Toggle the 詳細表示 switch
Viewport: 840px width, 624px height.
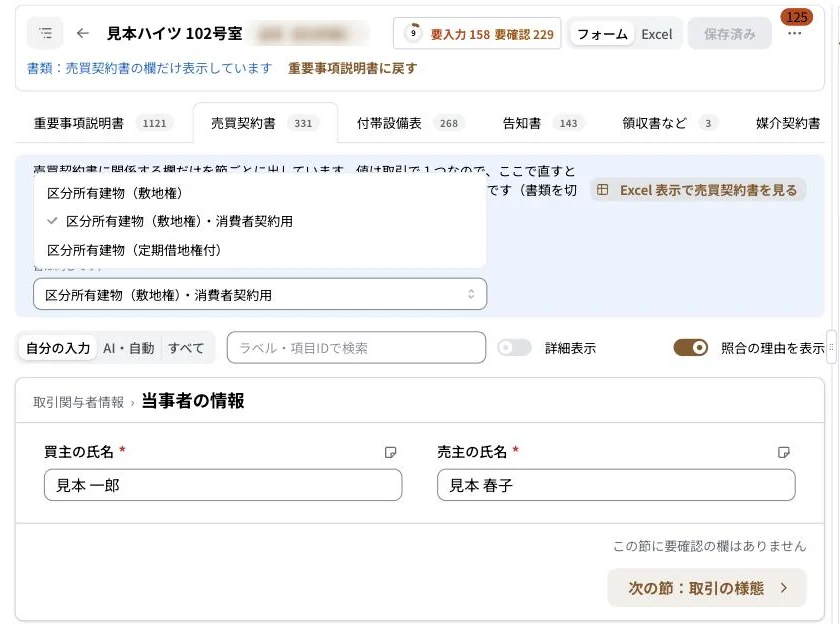click(x=514, y=348)
